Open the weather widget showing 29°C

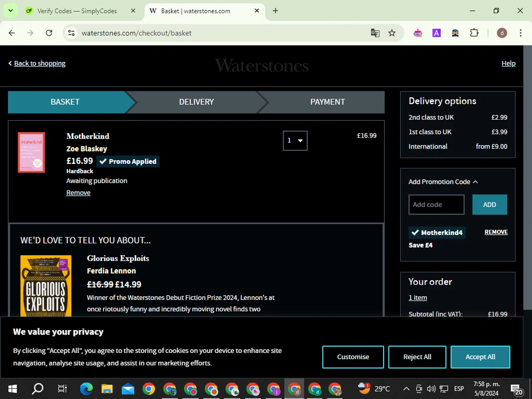pos(374,389)
